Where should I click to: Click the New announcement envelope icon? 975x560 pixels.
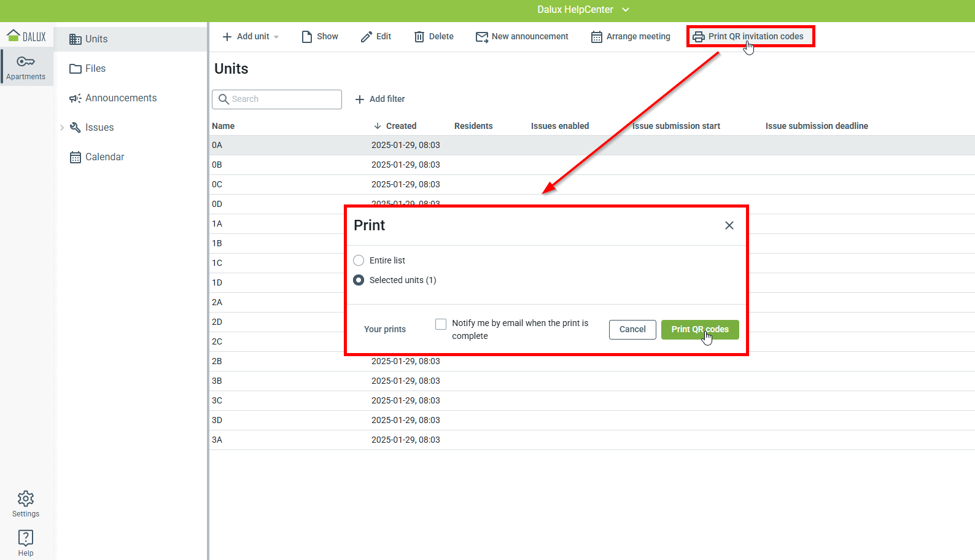coord(482,37)
